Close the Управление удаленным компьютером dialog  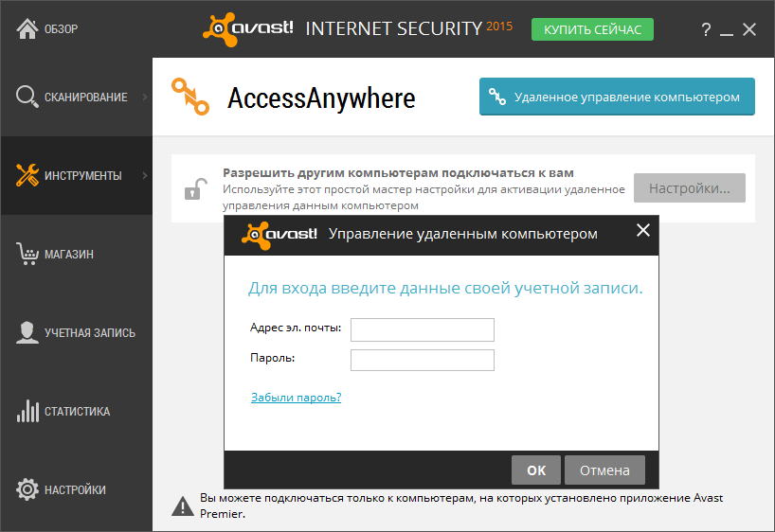pos(643,230)
